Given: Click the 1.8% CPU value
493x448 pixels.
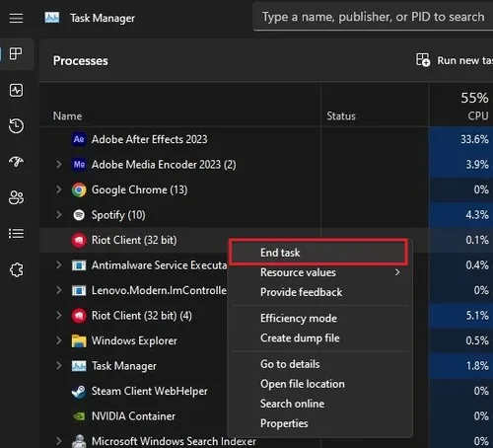Looking at the screenshot, I should (x=477, y=366).
